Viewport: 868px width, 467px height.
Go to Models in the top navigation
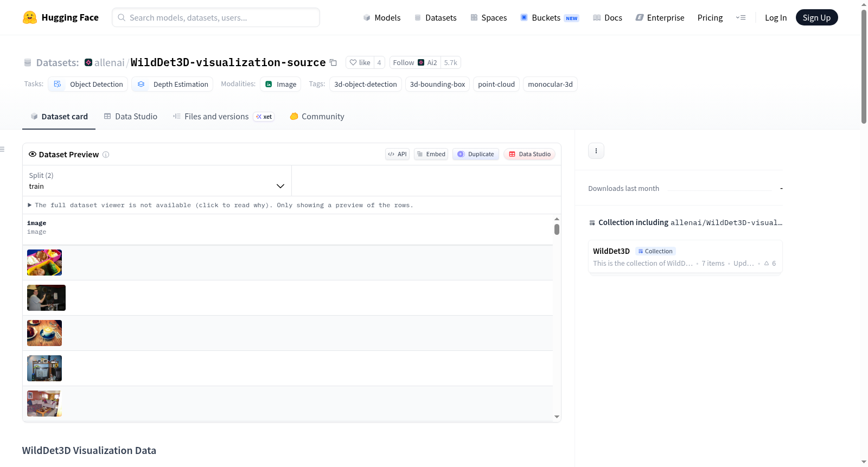(382, 18)
